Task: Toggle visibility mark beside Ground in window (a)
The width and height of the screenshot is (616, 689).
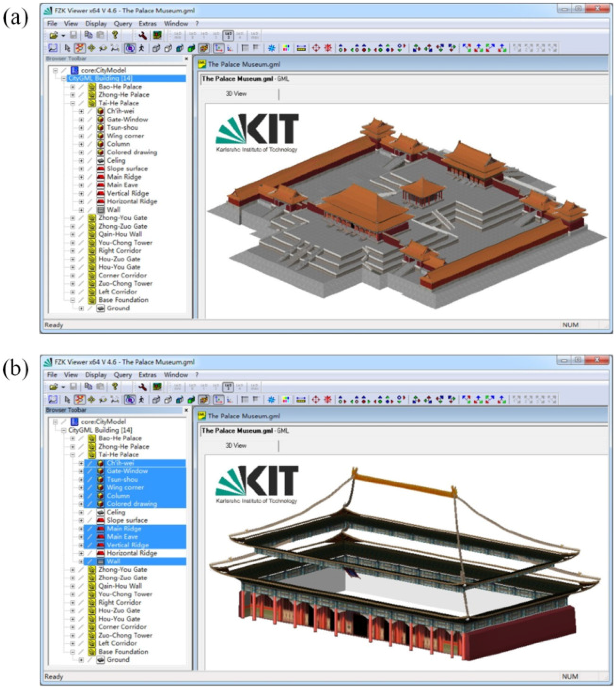Action: (x=90, y=308)
